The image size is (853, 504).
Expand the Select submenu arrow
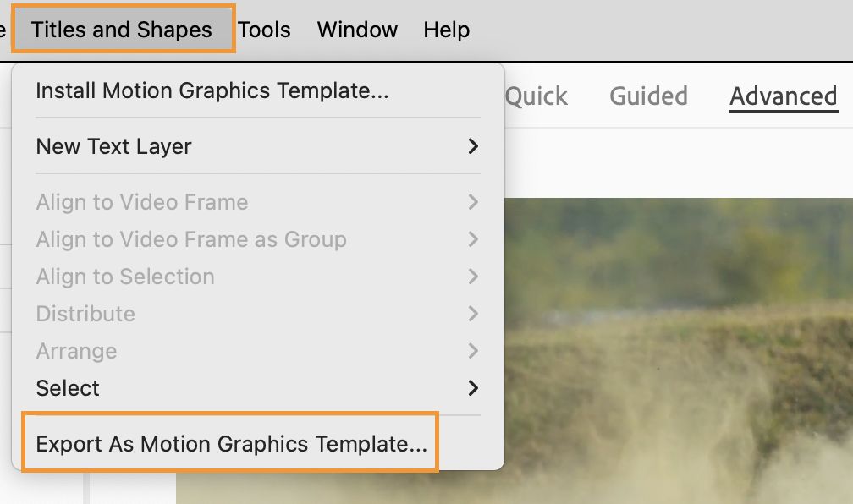pyautogui.click(x=473, y=388)
